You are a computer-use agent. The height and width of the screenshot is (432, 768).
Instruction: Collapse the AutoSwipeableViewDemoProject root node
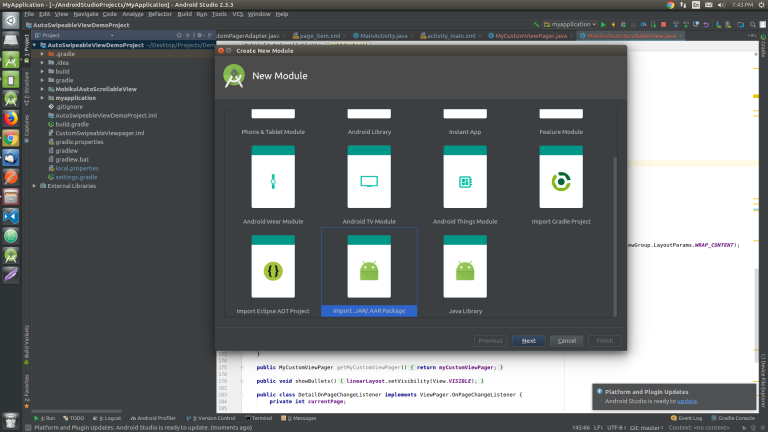[x=36, y=45]
